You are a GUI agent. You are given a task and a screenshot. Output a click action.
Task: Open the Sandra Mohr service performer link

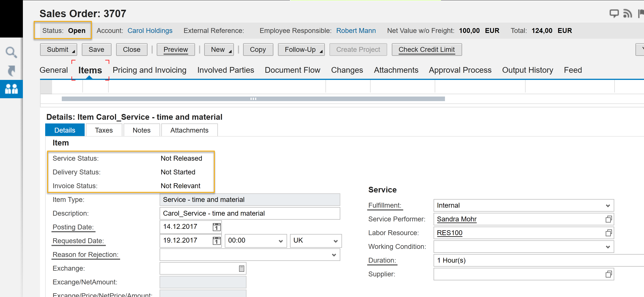click(457, 219)
